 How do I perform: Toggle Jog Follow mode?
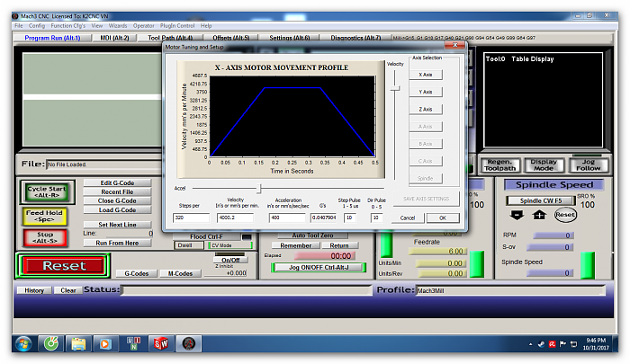[589, 165]
